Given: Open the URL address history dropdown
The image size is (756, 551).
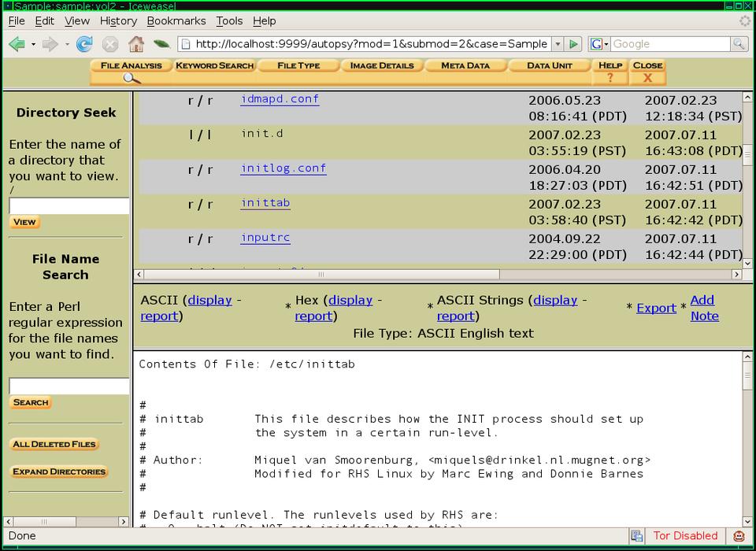Looking at the screenshot, I should [558, 44].
